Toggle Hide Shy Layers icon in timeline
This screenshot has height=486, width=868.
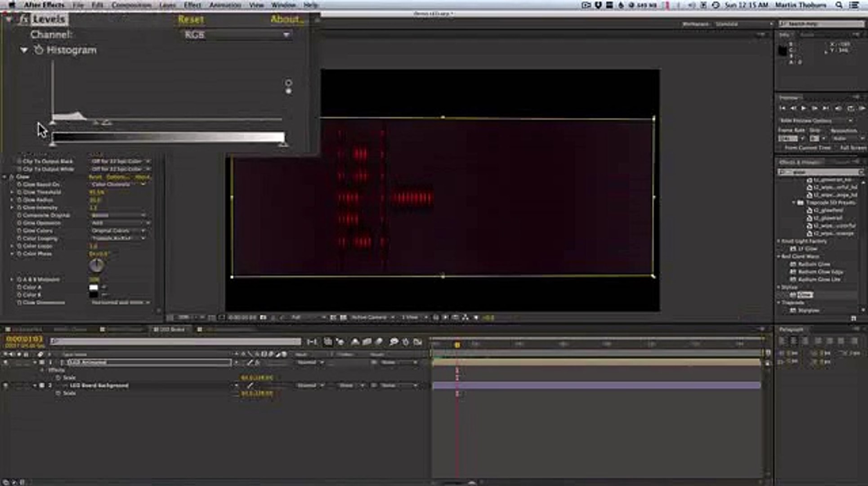pyautogui.click(x=355, y=342)
